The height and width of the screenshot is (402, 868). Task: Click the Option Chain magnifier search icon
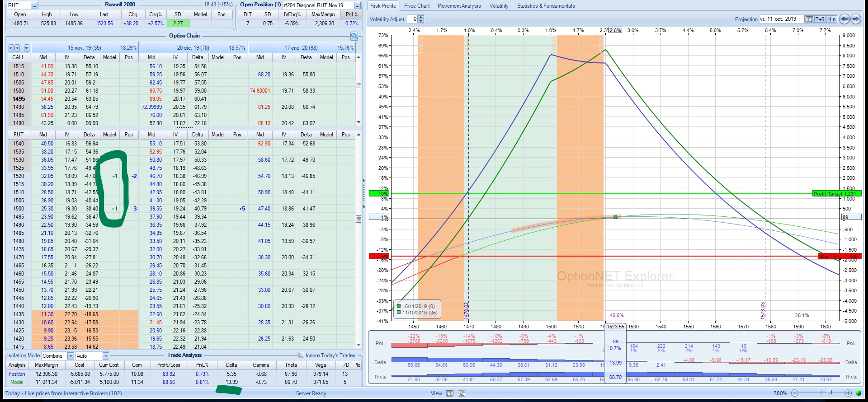pos(354,36)
